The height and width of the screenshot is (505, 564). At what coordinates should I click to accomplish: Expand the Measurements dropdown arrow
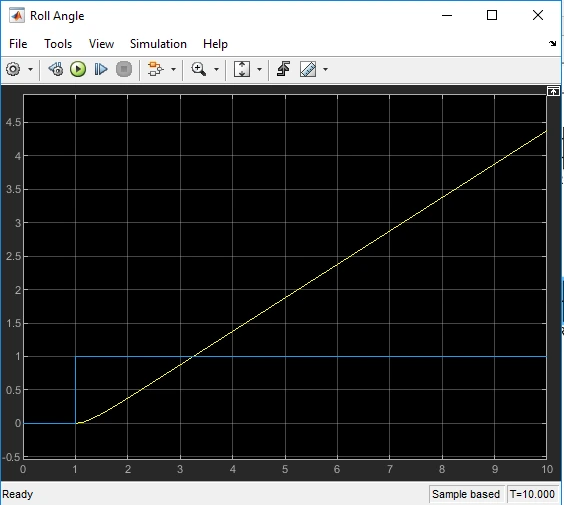click(326, 69)
